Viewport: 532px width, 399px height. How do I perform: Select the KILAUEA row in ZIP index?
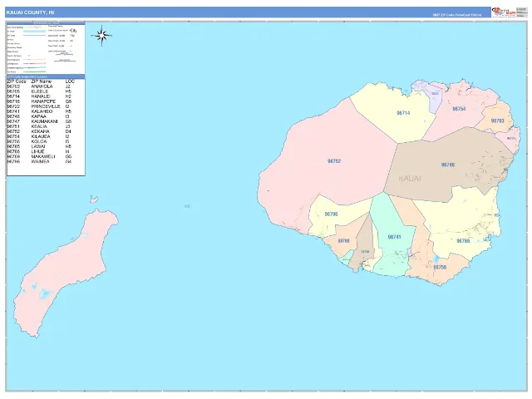(41, 136)
